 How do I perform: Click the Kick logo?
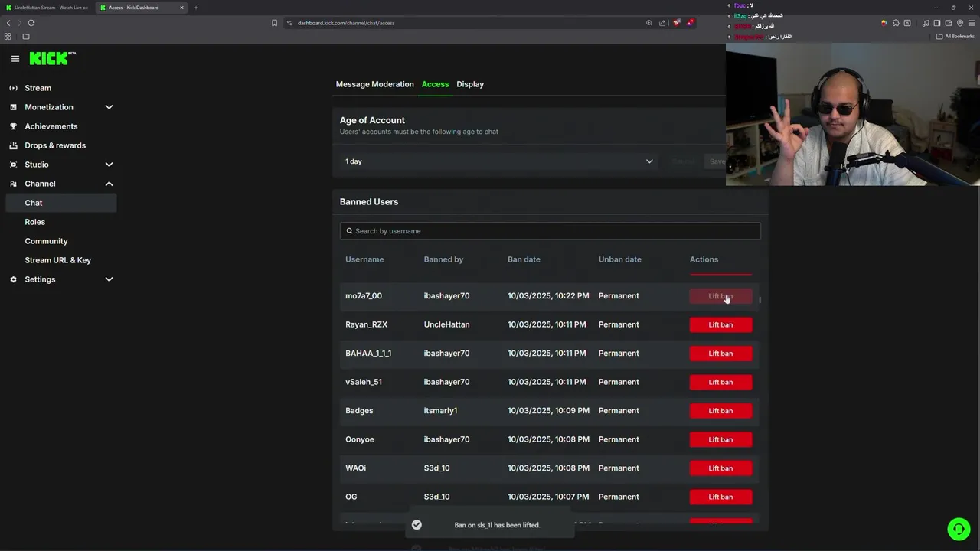(52, 58)
